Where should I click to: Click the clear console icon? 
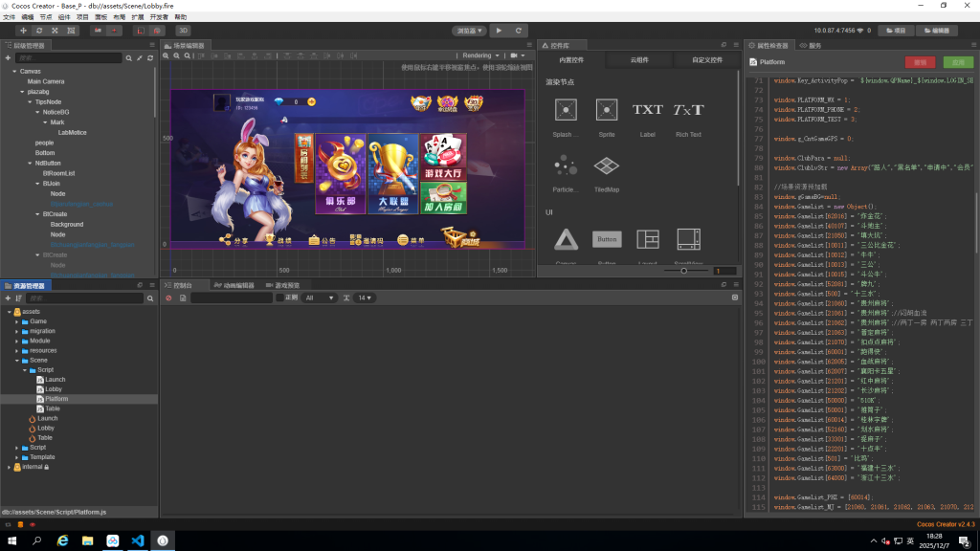(x=168, y=298)
